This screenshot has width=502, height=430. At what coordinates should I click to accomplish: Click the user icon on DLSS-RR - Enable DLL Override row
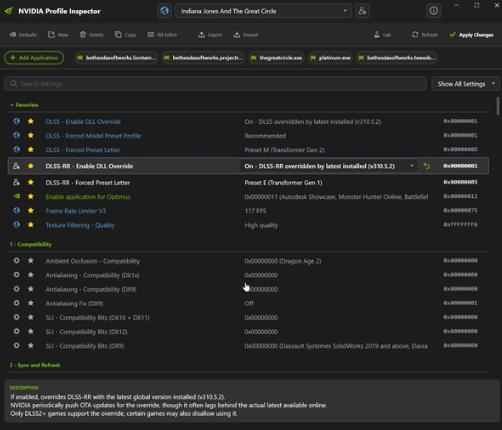click(16, 166)
